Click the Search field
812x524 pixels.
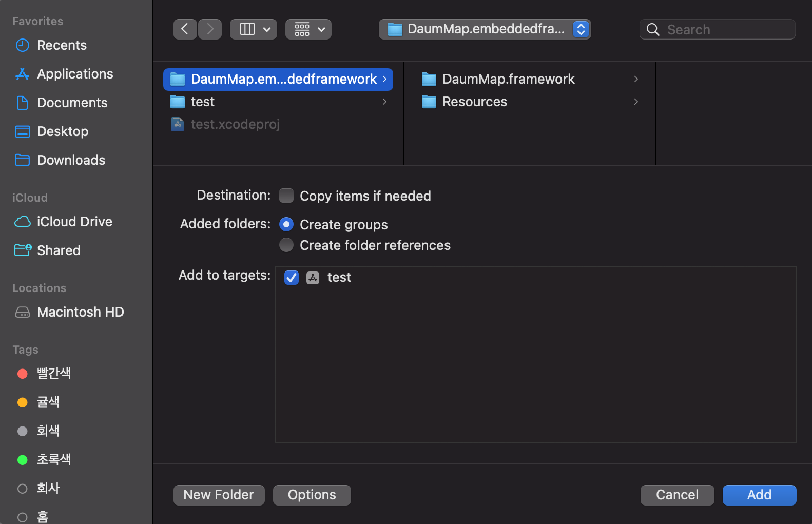pyautogui.click(x=718, y=29)
